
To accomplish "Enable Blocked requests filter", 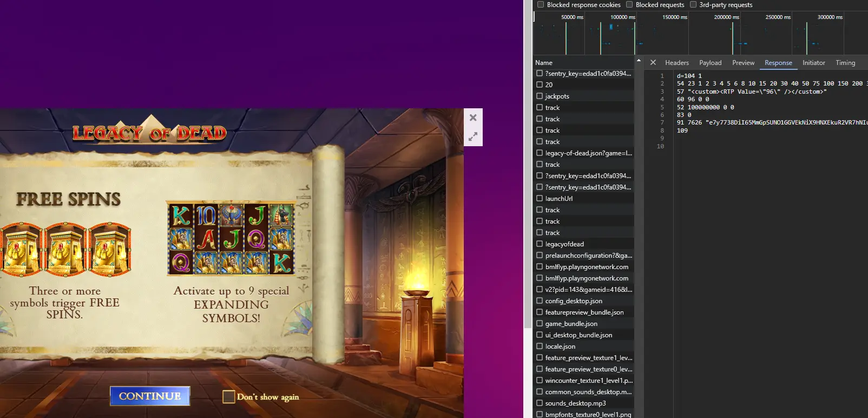I will pos(629,5).
